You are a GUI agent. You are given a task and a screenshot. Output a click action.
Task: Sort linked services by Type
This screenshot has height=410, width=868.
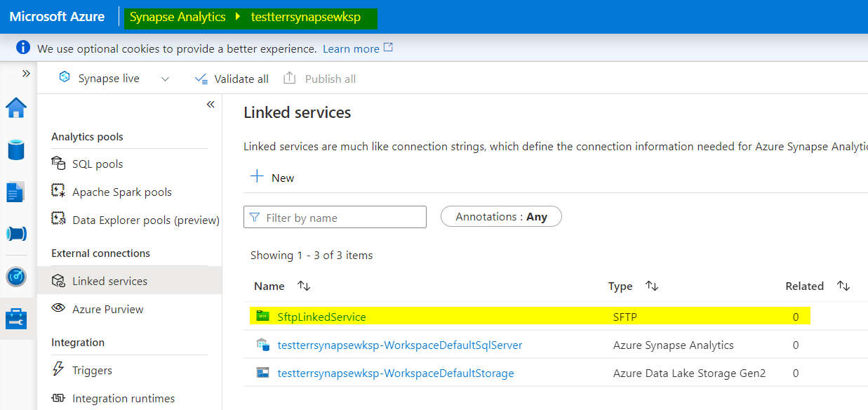(652, 286)
